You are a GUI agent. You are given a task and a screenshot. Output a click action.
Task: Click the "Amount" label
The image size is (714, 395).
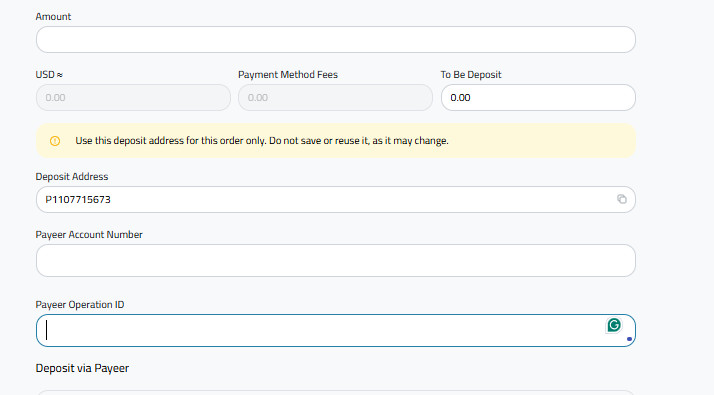tap(53, 16)
